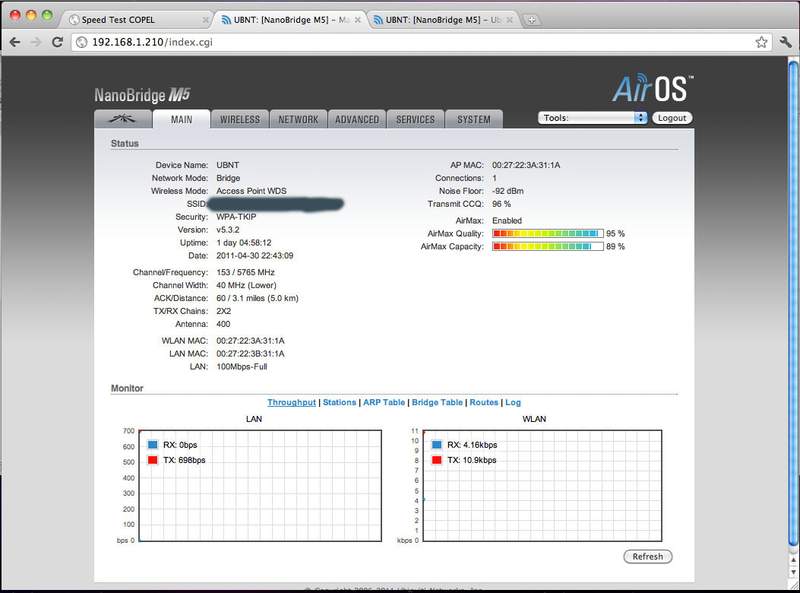This screenshot has height=593, width=800.
Task: Click the Transmit CCQ value 96 %
Action: point(502,204)
